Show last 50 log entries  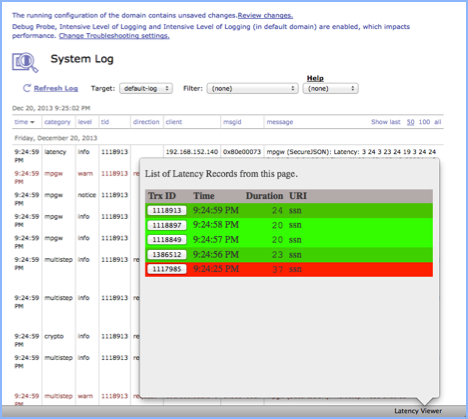coord(410,122)
